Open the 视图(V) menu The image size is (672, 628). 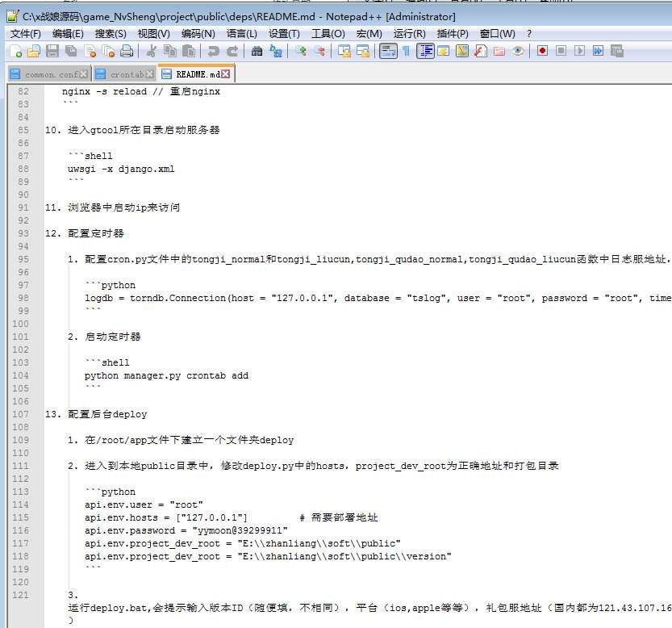pos(154,33)
